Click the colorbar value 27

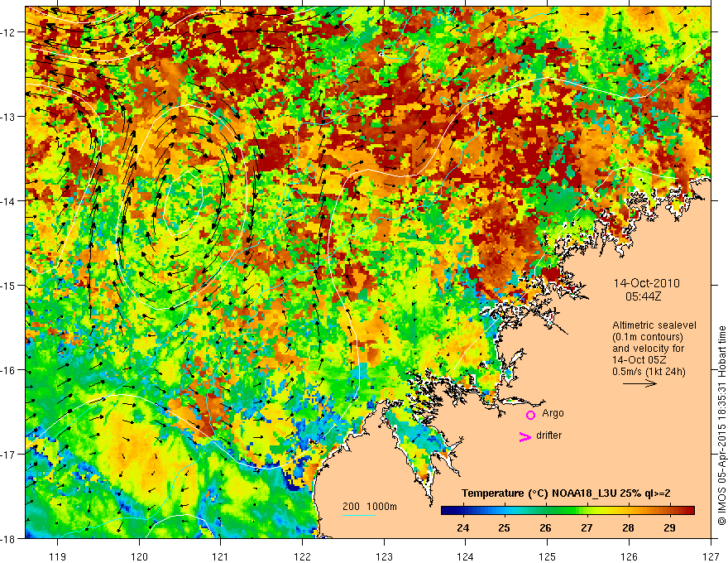coord(587,527)
